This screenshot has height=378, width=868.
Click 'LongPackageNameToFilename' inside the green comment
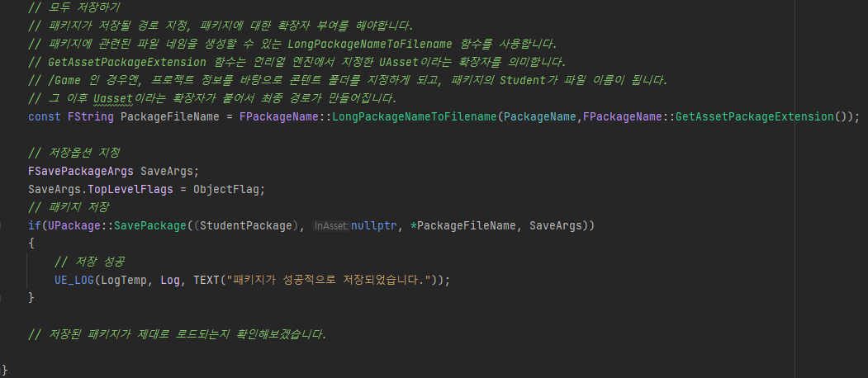370,44
